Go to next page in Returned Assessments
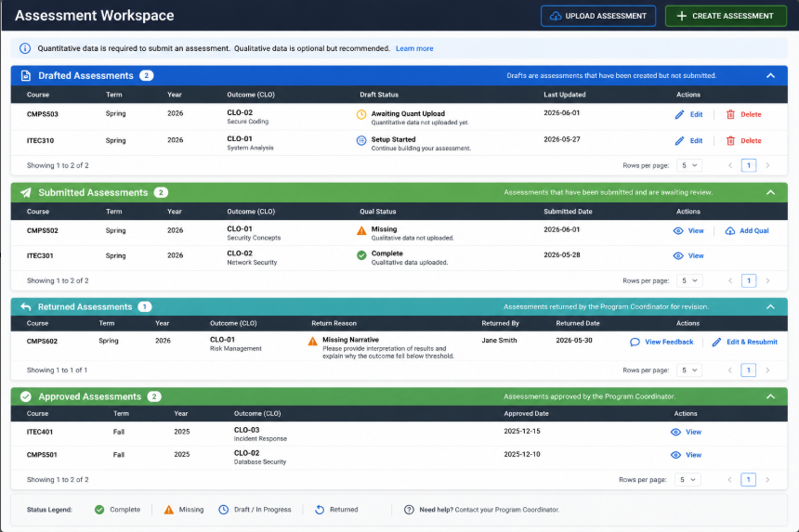 pos(767,370)
